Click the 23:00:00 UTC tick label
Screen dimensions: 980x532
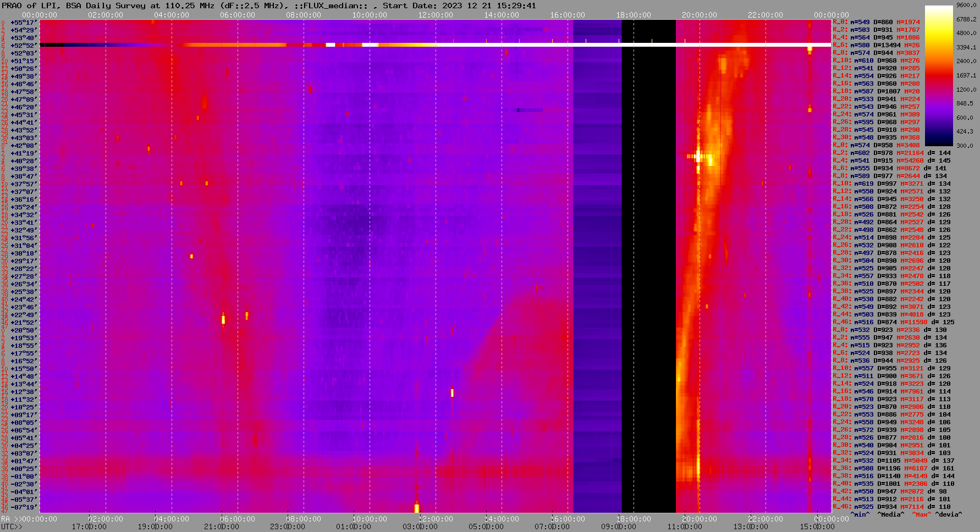click(x=287, y=527)
